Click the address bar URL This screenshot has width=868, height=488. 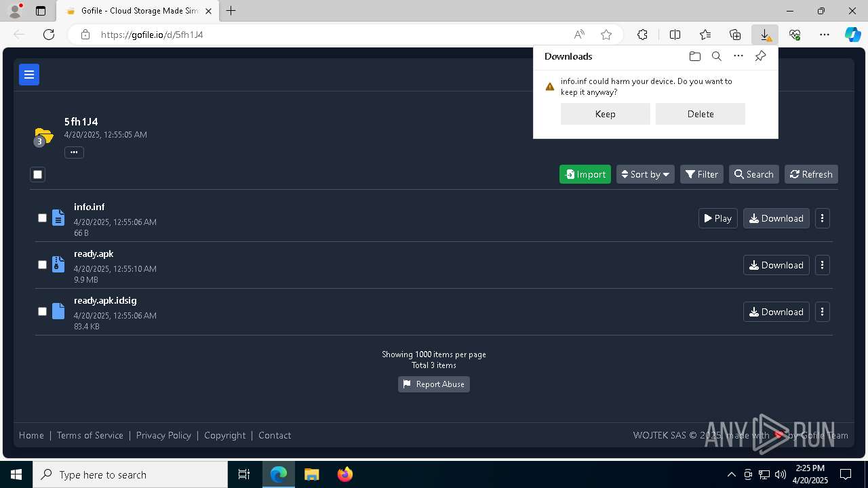pos(152,35)
